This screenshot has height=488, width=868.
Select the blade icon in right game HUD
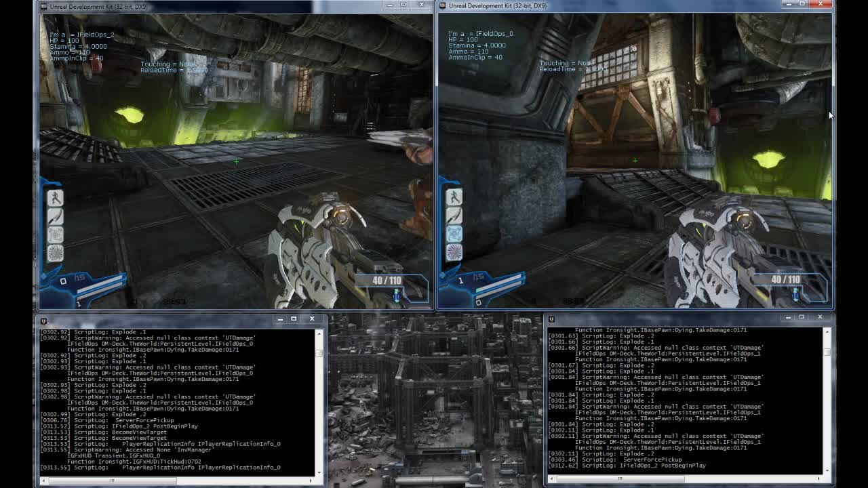(x=454, y=216)
